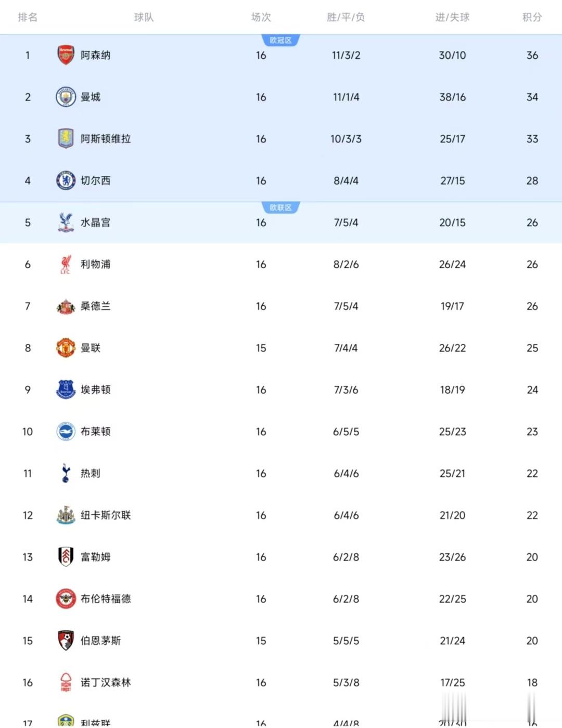Open 诺丁汉森林 team name link

point(106,682)
